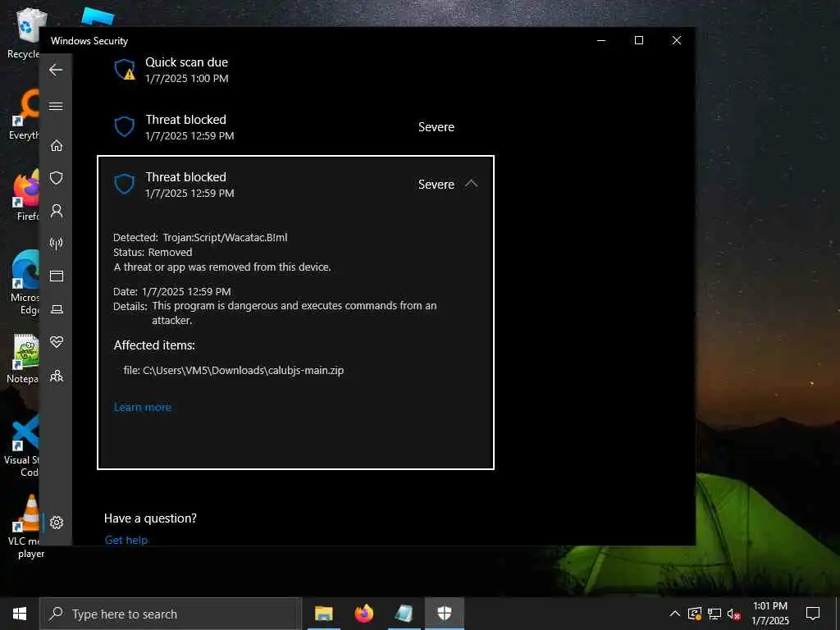The image size is (840, 630).
Task: Open the security warning tray icon
Action: pos(695,614)
